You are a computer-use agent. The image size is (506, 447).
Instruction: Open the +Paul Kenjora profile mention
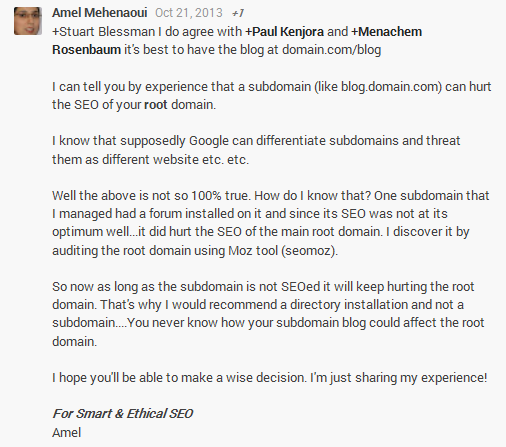click(x=284, y=32)
